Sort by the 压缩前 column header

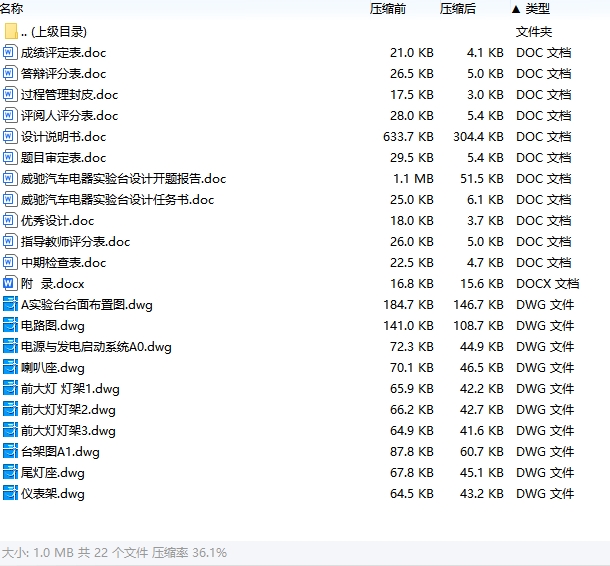(387, 8)
